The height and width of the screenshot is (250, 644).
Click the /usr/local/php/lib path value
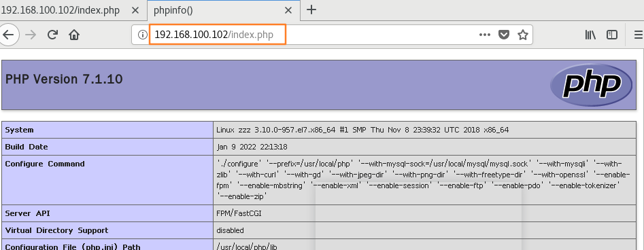pyautogui.click(x=248, y=247)
